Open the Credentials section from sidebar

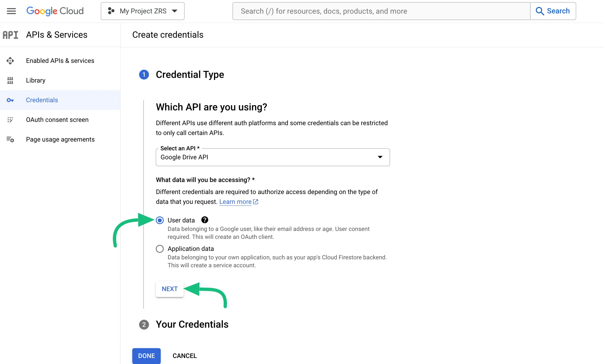42,100
